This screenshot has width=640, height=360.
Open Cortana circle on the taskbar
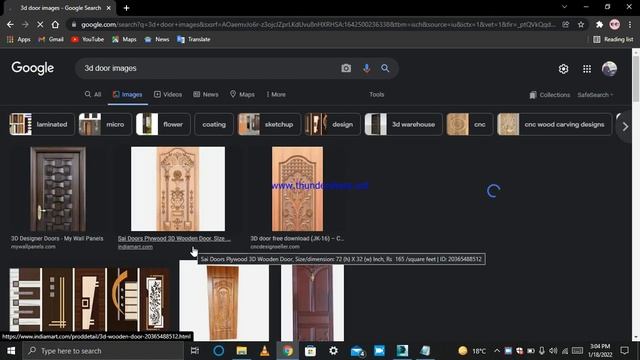point(218,351)
